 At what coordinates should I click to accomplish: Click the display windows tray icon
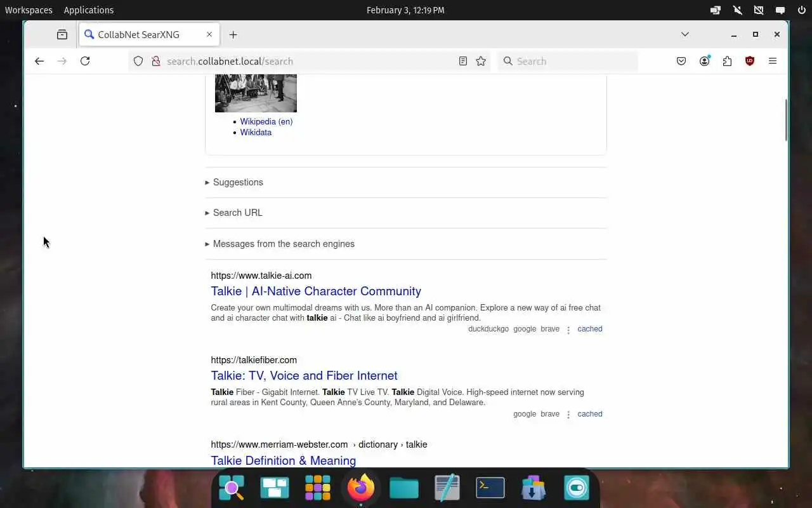click(716, 10)
